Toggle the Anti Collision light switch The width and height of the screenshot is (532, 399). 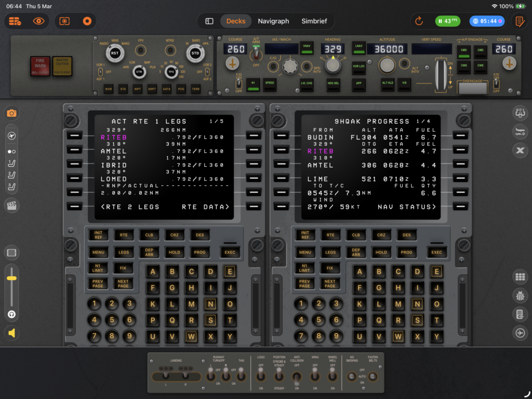(x=296, y=377)
